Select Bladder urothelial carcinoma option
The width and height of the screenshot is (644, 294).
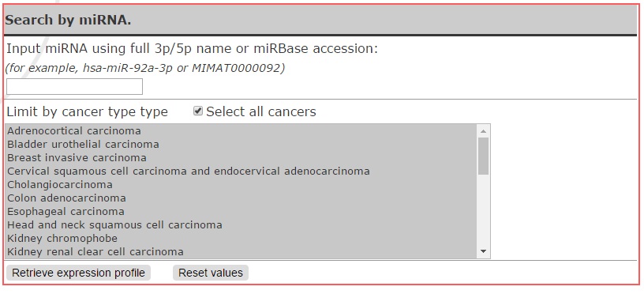click(241, 145)
